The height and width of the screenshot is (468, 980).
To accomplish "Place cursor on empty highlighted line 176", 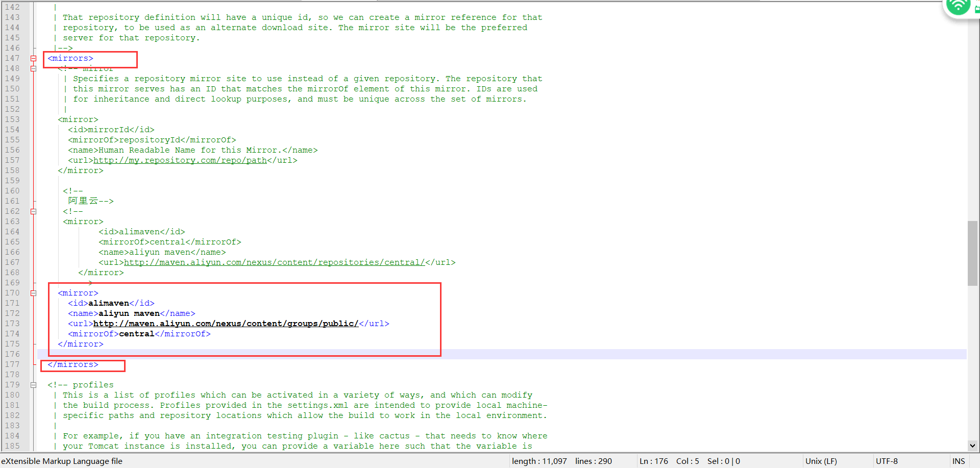I will pos(502,354).
